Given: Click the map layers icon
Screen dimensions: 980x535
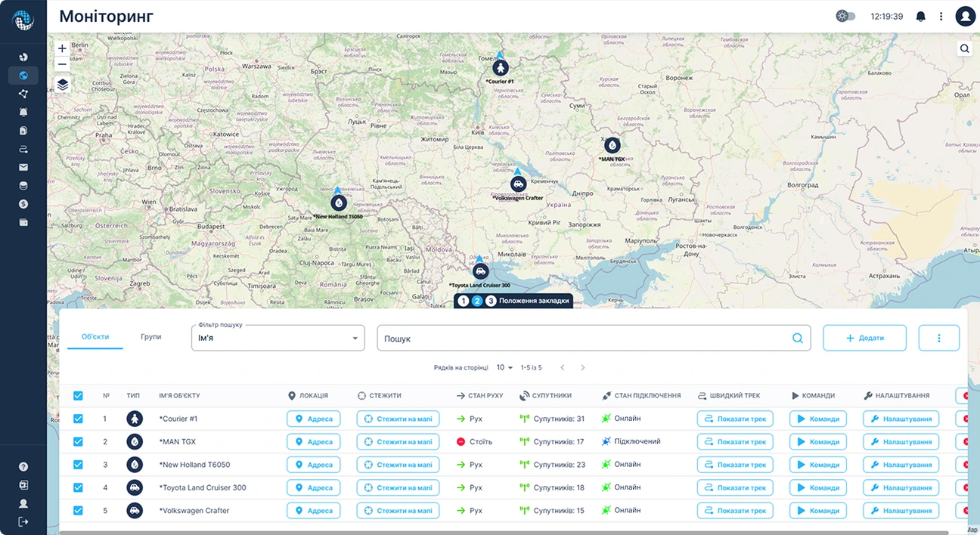Looking at the screenshot, I should (63, 85).
